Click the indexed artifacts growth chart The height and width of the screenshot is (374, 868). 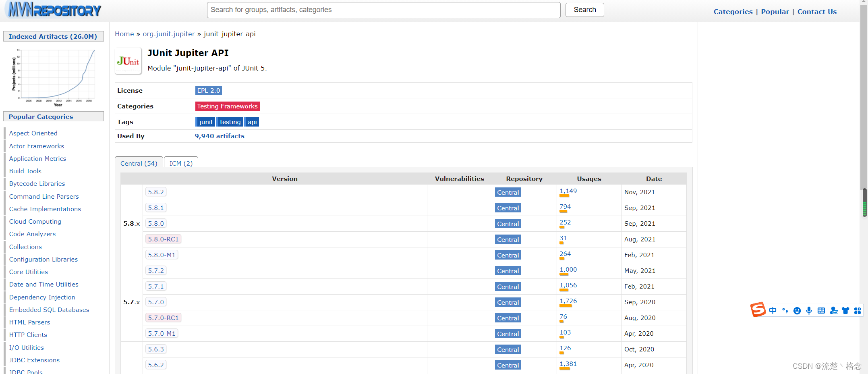tap(54, 77)
